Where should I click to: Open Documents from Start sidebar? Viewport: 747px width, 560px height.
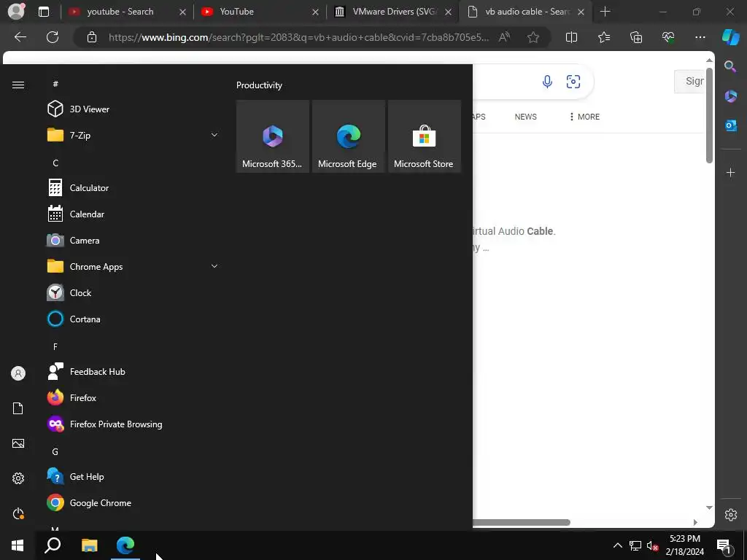point(18,408)
